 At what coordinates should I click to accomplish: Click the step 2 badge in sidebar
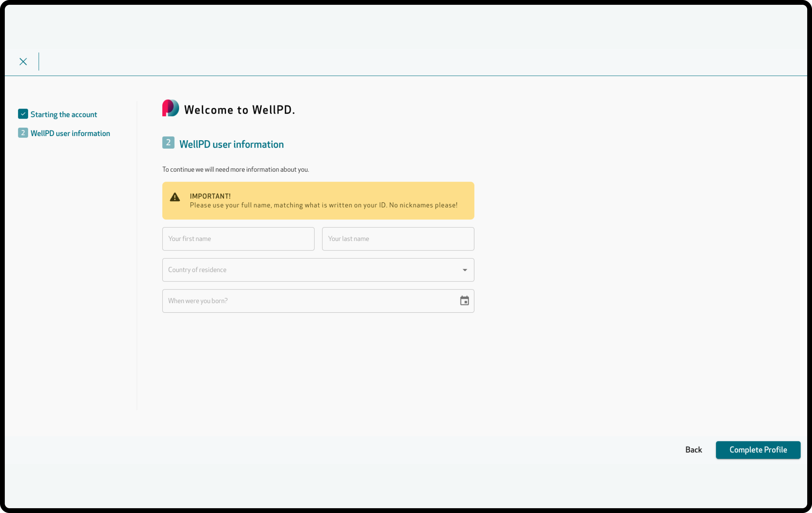click(23, 133)
